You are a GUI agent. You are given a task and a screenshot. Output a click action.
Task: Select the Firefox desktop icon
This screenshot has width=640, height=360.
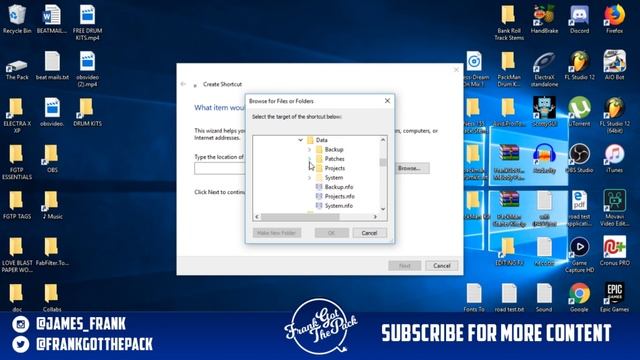coord(614,20)
